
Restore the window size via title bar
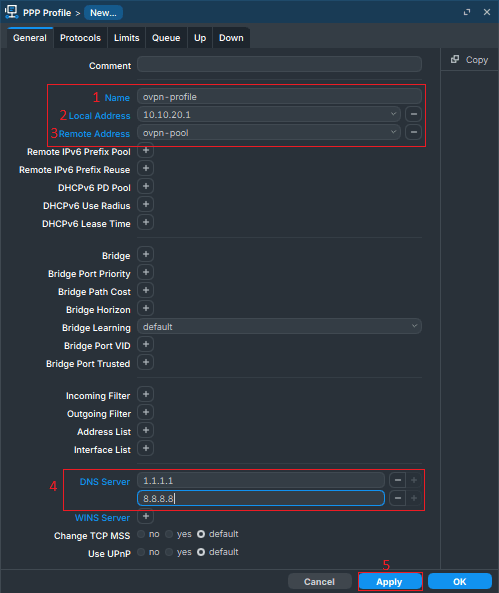tap(467, 12)
